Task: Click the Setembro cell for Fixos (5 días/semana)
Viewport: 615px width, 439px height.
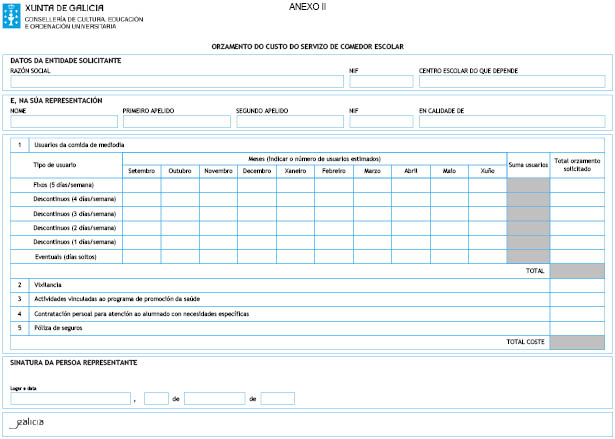Action: (x=141, y=185)
